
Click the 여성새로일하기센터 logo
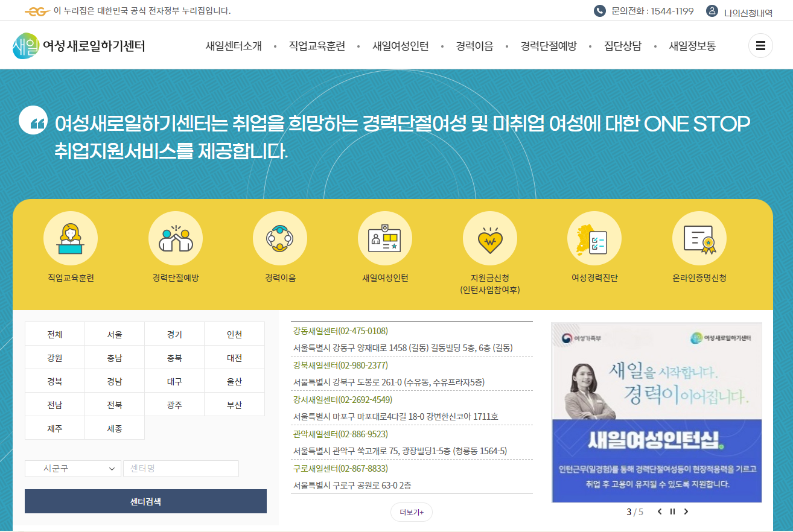click(x=79, y=45)
